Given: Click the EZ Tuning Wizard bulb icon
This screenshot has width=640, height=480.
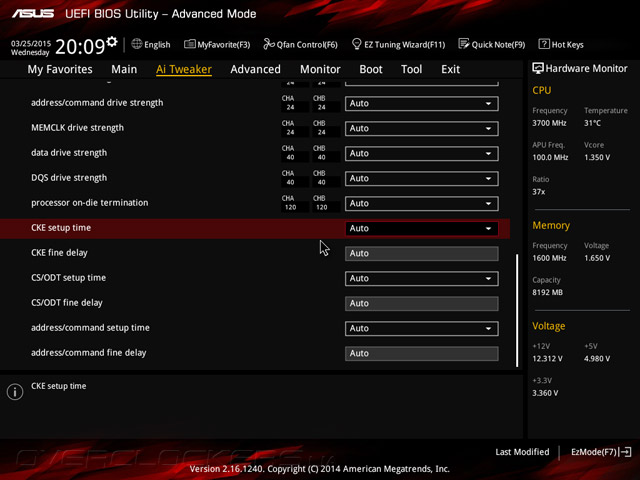Looking at the screenshot, I should coord(356,44).
